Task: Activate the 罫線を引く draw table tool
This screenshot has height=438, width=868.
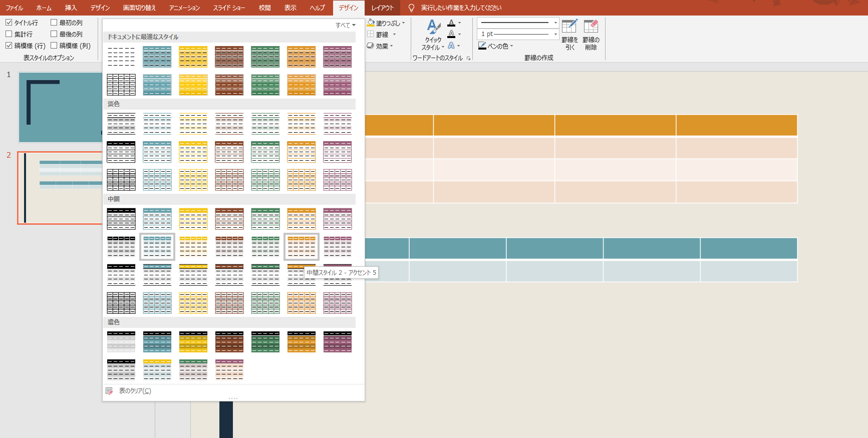Action: pos(569,35)
